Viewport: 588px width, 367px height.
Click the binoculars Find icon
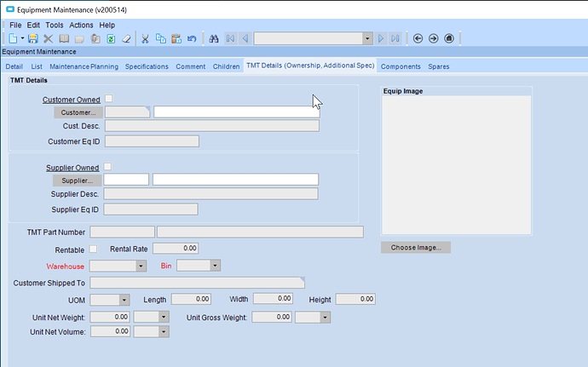coord(214,38)
